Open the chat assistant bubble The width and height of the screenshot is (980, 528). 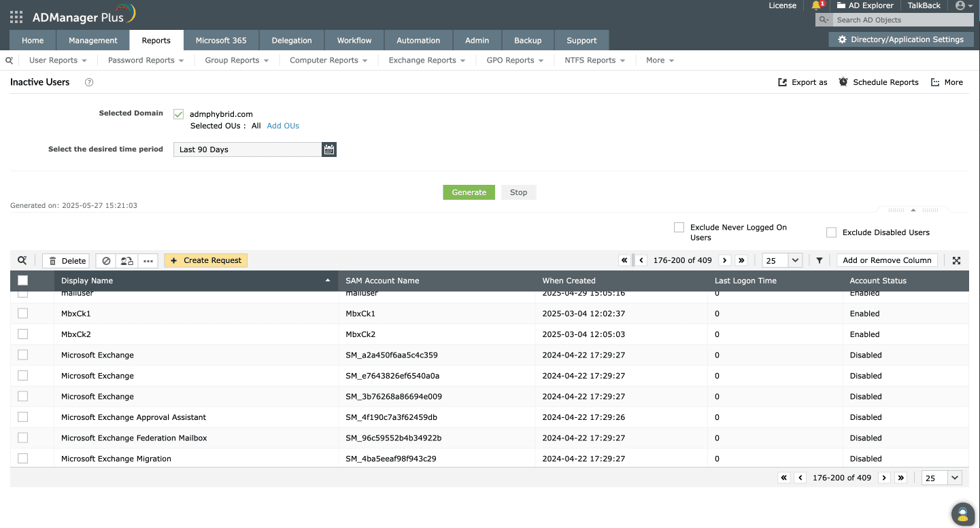pos(962,514)
